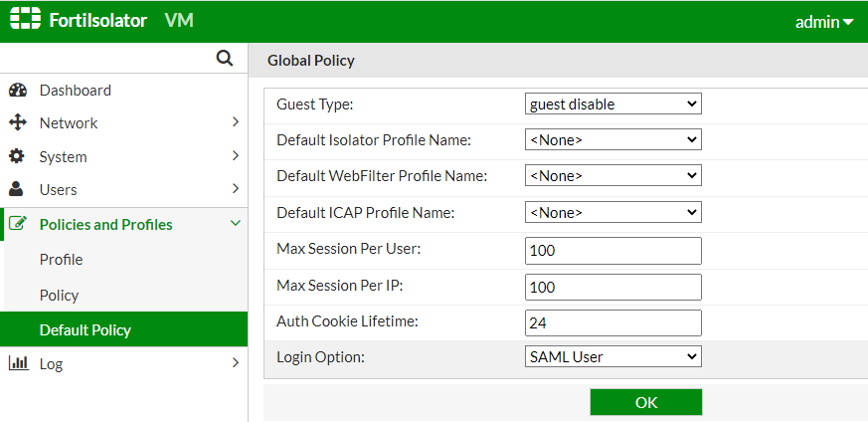This screenshot has width=868, height=422.
Task: Select the Default Policy submenu item
Action: 124,329
